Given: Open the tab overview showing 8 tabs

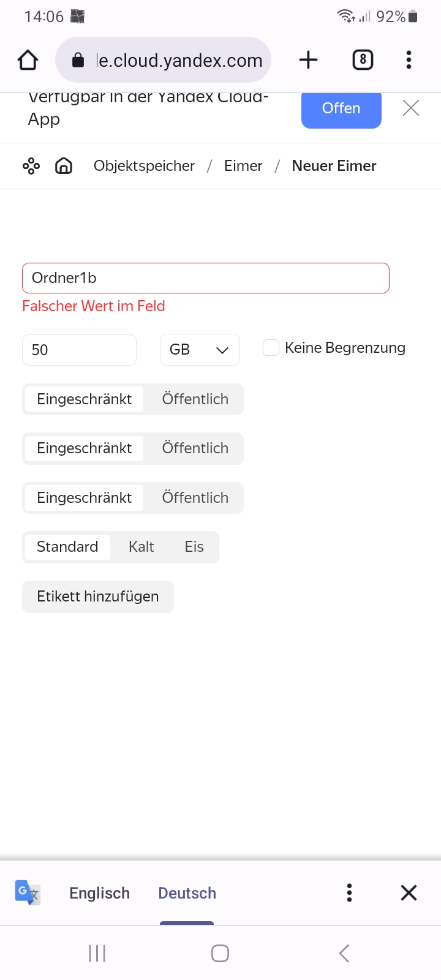Looking at the screenshot, I should [x=362, y=59].
